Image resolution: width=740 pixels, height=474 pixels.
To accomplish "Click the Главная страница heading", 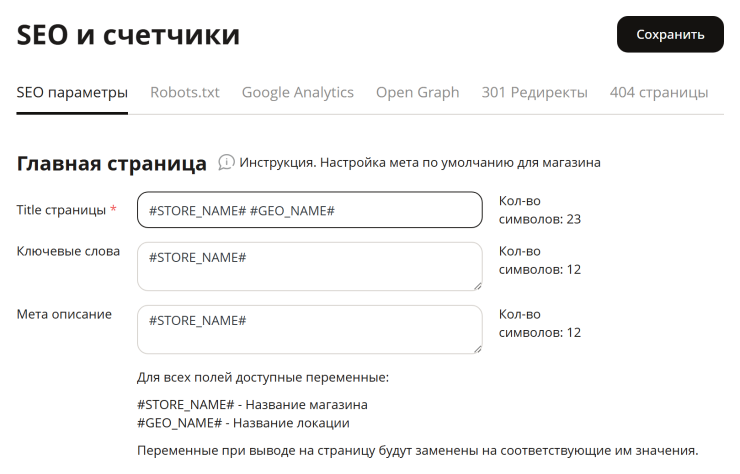I will tap(111, 164).
